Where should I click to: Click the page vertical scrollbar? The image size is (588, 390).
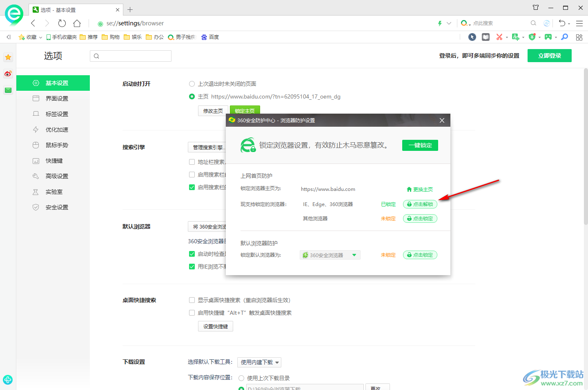(x=586, y=146)
